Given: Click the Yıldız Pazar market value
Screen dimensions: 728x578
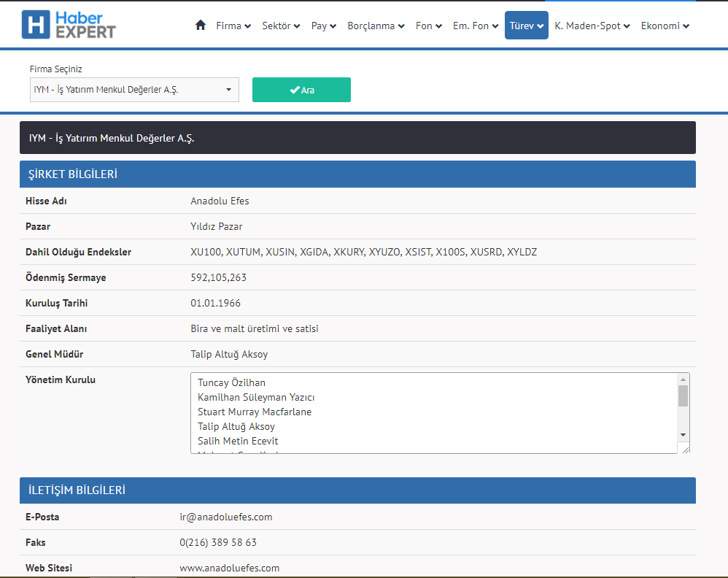Looking at the screenshot, I should click(x=217, y=226).
